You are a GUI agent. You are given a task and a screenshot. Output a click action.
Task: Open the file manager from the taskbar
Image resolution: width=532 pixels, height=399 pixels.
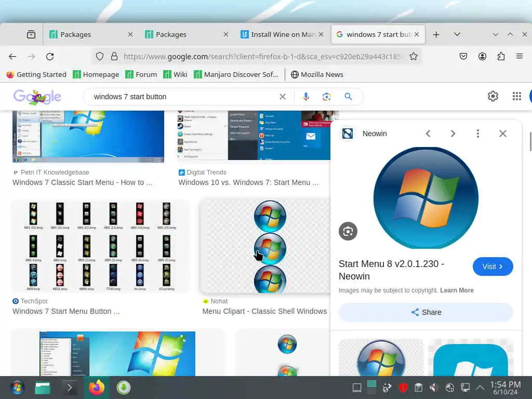point(43,388)
